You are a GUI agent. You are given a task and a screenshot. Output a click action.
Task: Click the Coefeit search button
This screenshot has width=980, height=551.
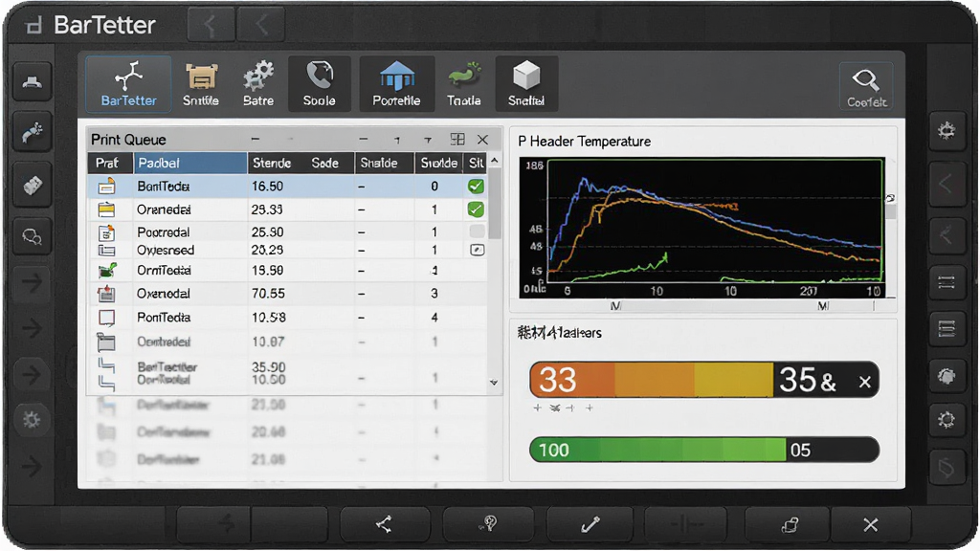point(866,86)
